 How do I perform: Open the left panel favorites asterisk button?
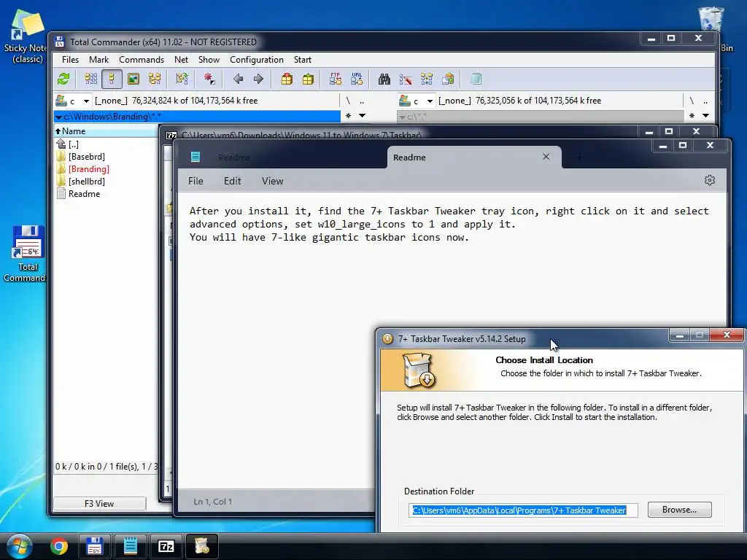pos(348,116)
